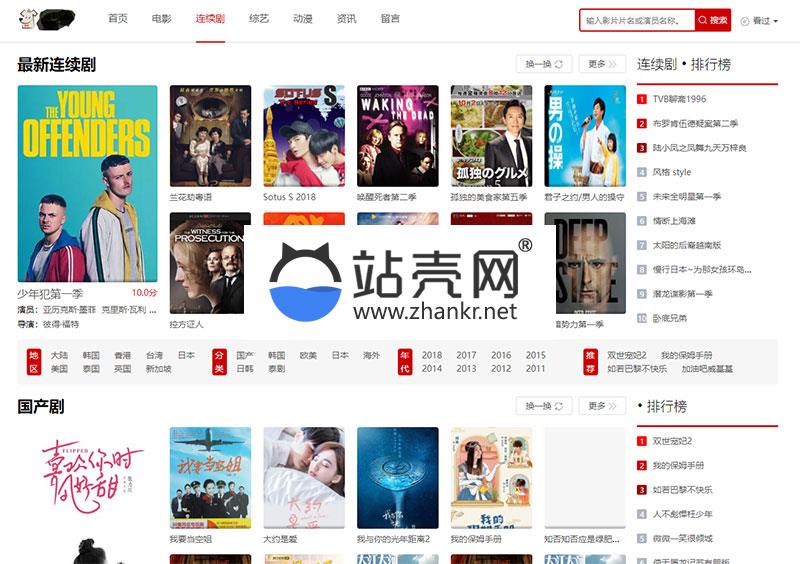Open the 我与你的光年距离2 poster
The height and width of the screenshot is (564, 800).
coord(398,478)
